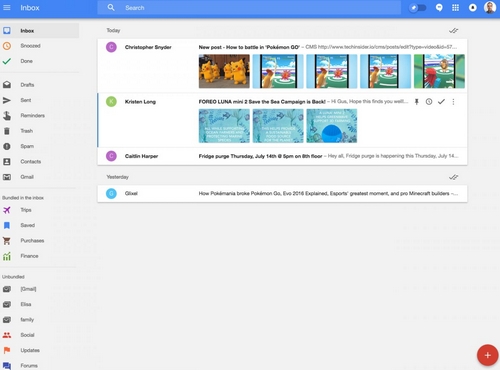The height and width of the screenshot is (370, 500).
Task: Open first Save the Sea attachment image
Action: [x=224, y=126]
